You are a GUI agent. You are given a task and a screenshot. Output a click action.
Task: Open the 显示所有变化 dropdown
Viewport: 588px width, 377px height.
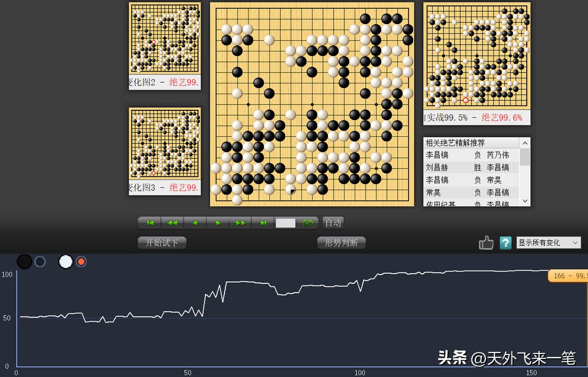[548, 242]
